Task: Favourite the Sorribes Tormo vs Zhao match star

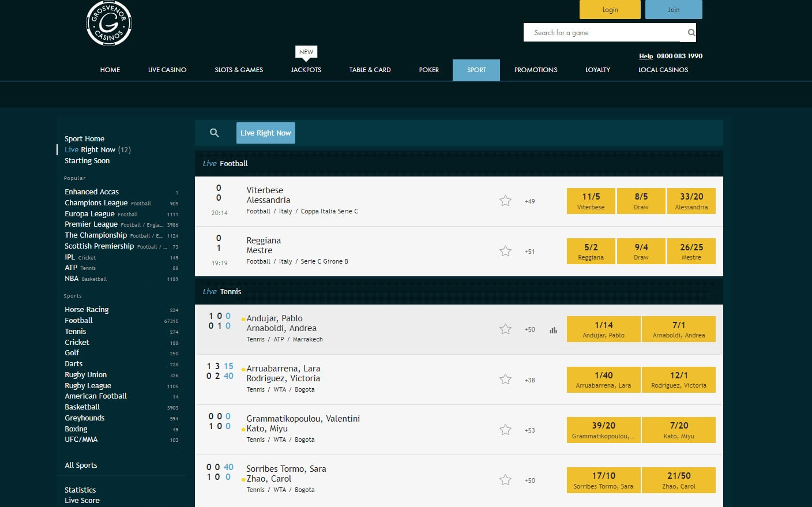Action: tap(506, 480)
